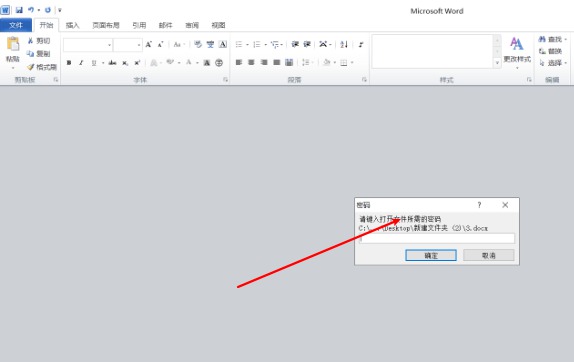The image size is (574, 362).
Task: Click the Multilevel List icon
Action: pyautogui.click(x=275, y=45)
